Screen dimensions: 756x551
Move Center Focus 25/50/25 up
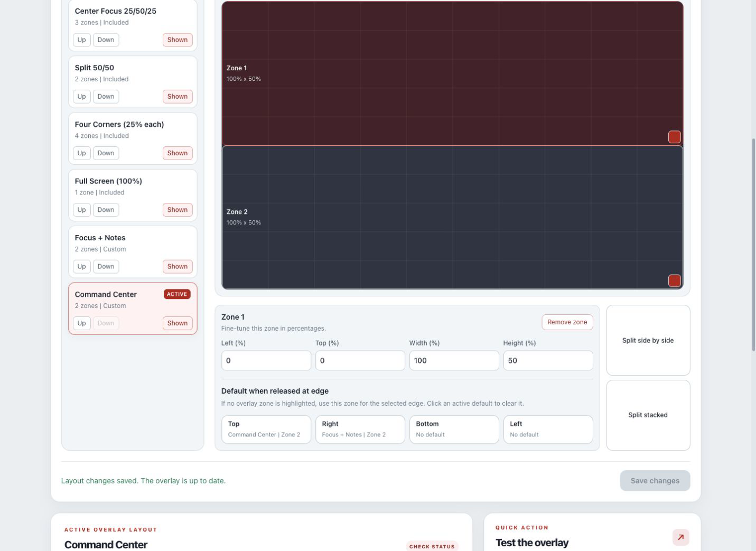click(81, 40)
